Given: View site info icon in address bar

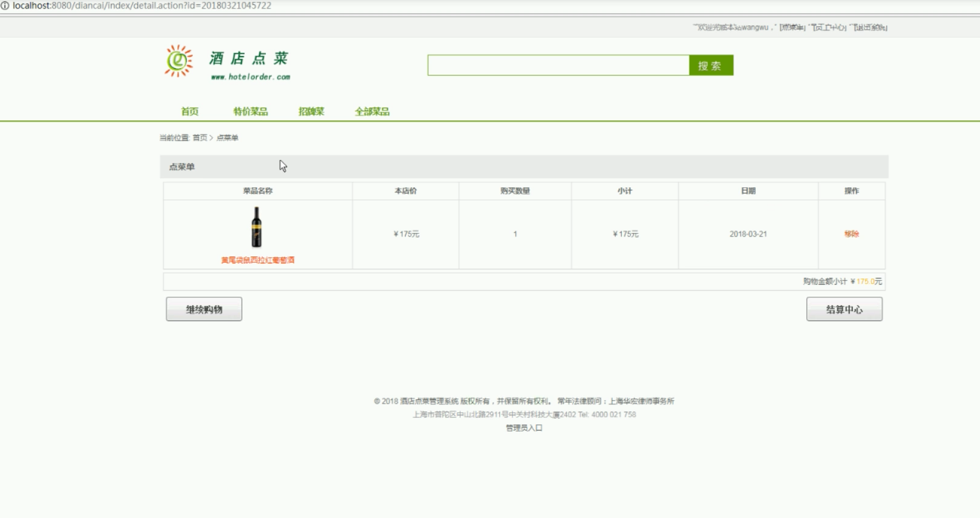Looking at the screenshot, I should [x=5, y=5].
